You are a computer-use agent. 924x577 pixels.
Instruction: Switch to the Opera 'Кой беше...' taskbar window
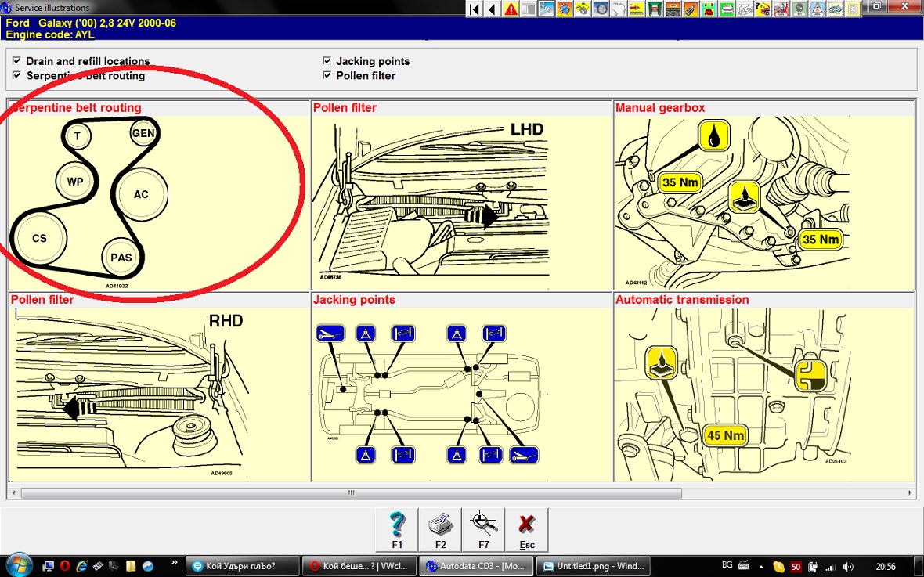point(359,566)
